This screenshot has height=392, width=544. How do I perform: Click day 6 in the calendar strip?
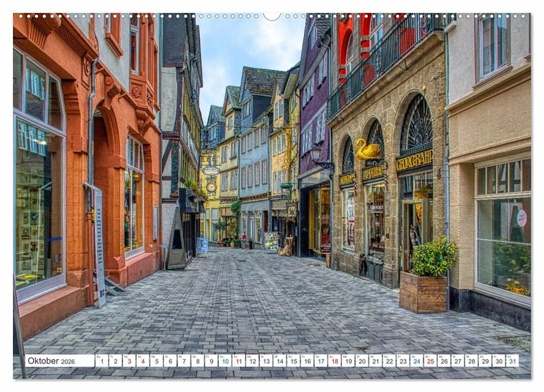[x=170, y=361]
